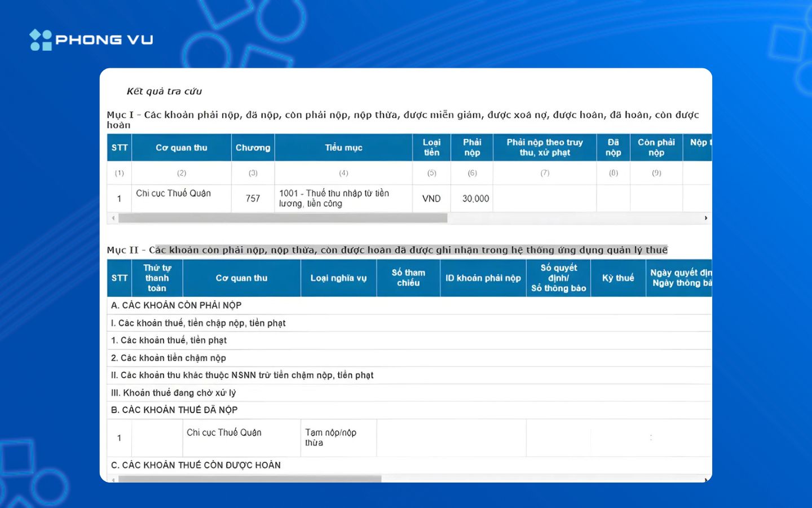Viewport: 812px width, 508px height.
Task: Click the "Cơ quan thu" header in Mục I
Action: pos(182,148)
